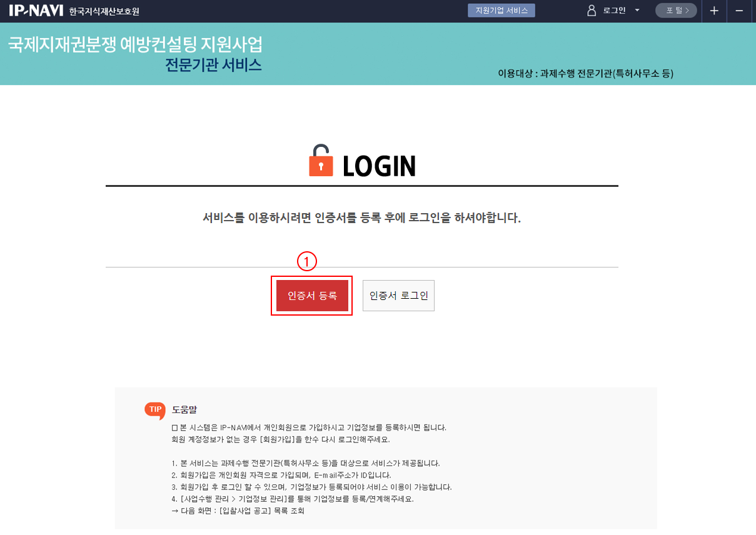Click the 다음 화면 입찰사업 공고 line
The image size is (756, 535).
238,511
